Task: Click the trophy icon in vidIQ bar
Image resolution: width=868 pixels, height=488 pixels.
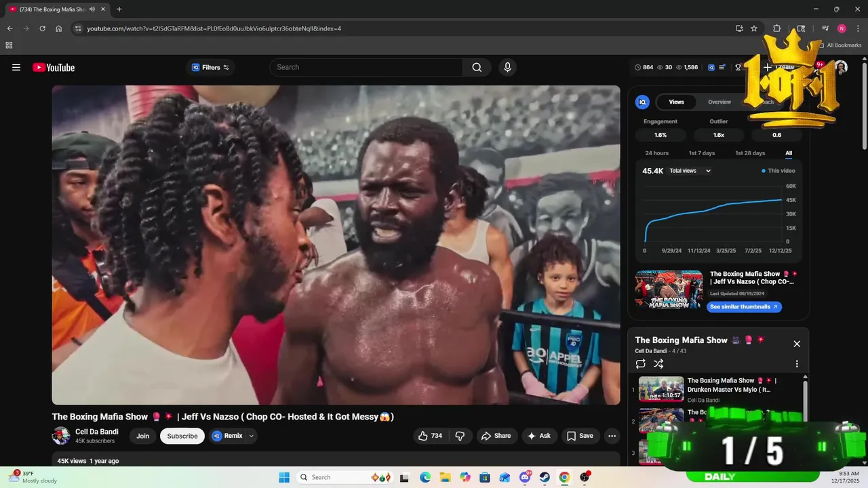Action: pos(738,67)
